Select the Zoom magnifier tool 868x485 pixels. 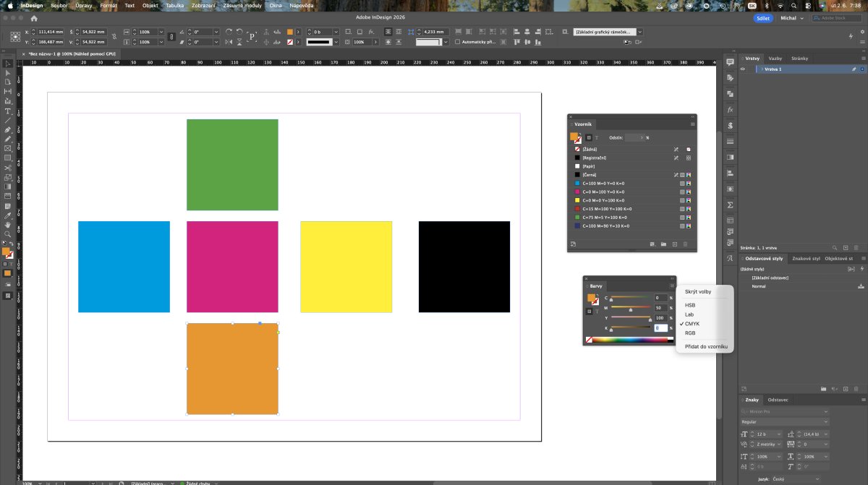(7, 233)
